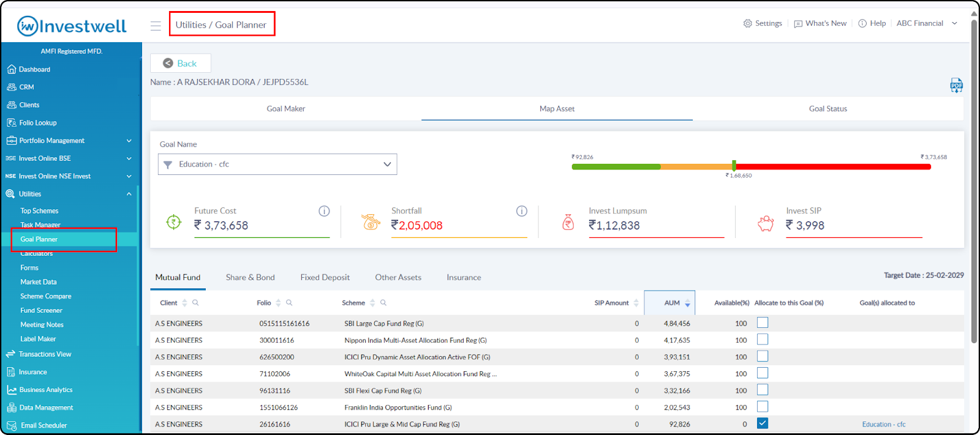Open ABC Financial account dropdown
Image resolution: width=980 pixels, height=435 pixels.
pyautogui.click(x=927, y=23)
